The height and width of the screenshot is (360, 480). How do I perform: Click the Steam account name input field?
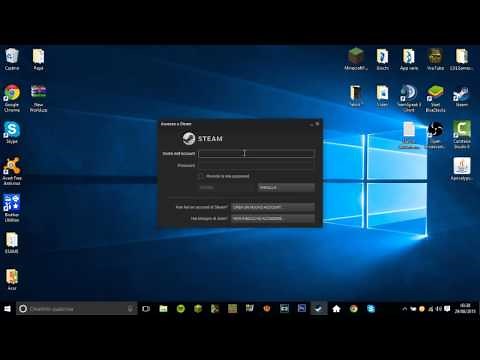click(x=256, y=154)
